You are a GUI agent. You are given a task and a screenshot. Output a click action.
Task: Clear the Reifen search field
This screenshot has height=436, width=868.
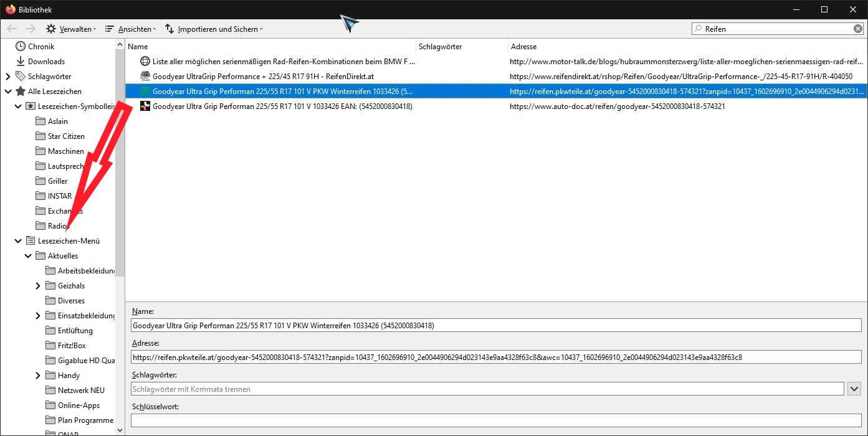pyautogui.click(x=857, y=29)
